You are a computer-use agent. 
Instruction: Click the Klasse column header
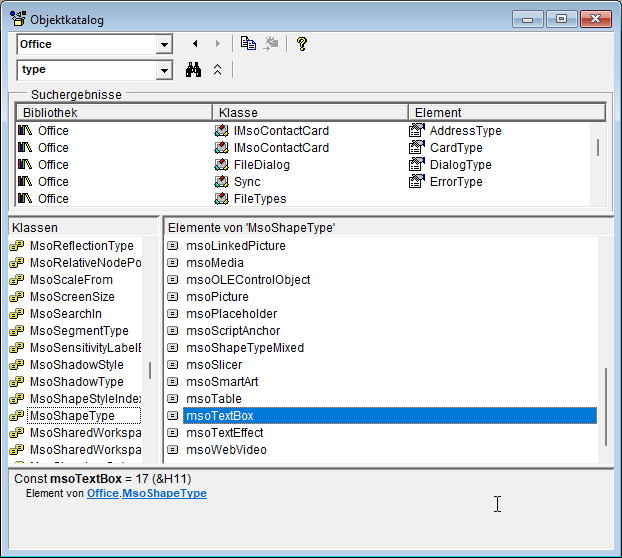[x=310, y=113]
